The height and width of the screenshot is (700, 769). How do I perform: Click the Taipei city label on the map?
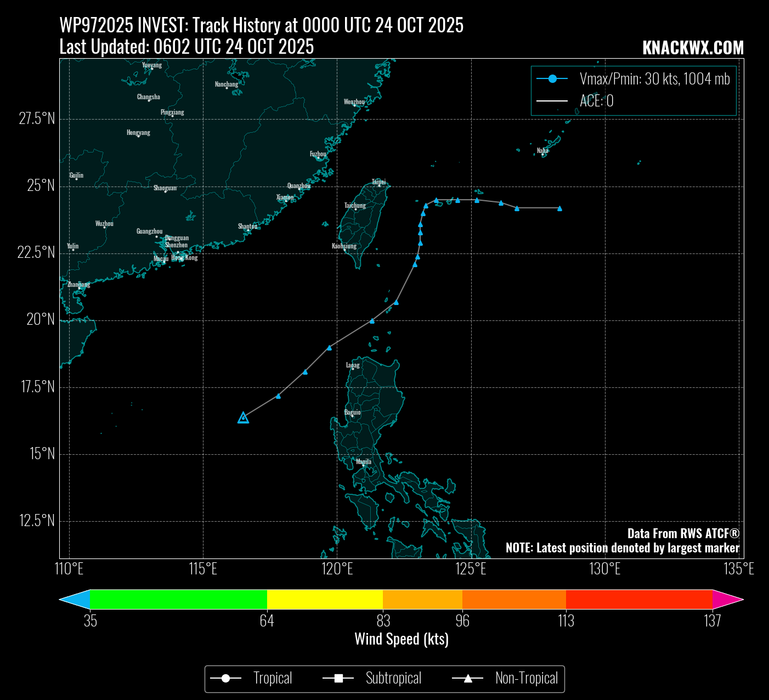(x=378, y=182)
